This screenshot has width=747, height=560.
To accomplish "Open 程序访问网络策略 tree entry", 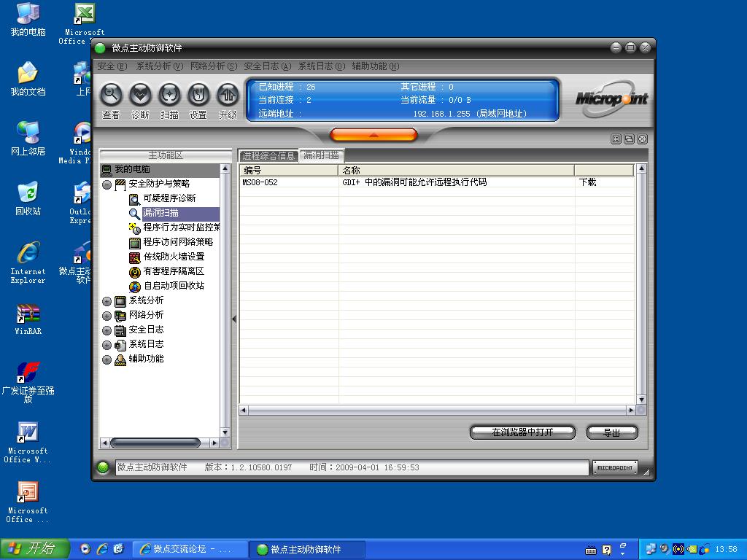I will click(x=178, y=242).
